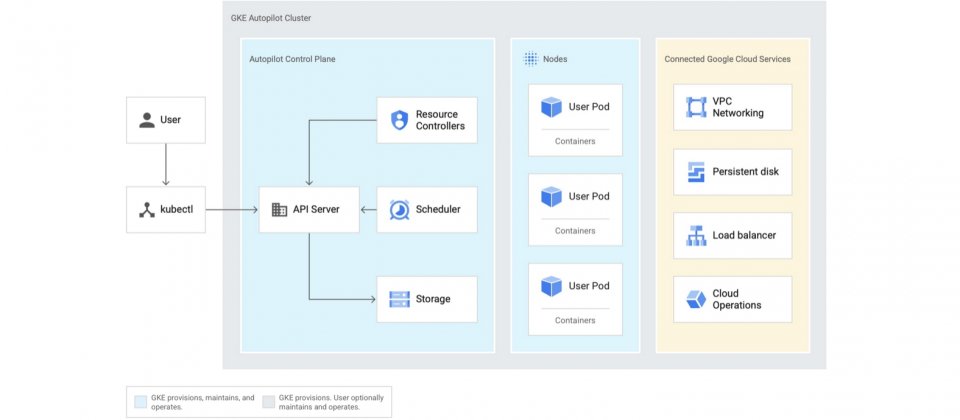Select the top User Pod cube icon
This screenshot has height=420, width=960.
[551, 107]
